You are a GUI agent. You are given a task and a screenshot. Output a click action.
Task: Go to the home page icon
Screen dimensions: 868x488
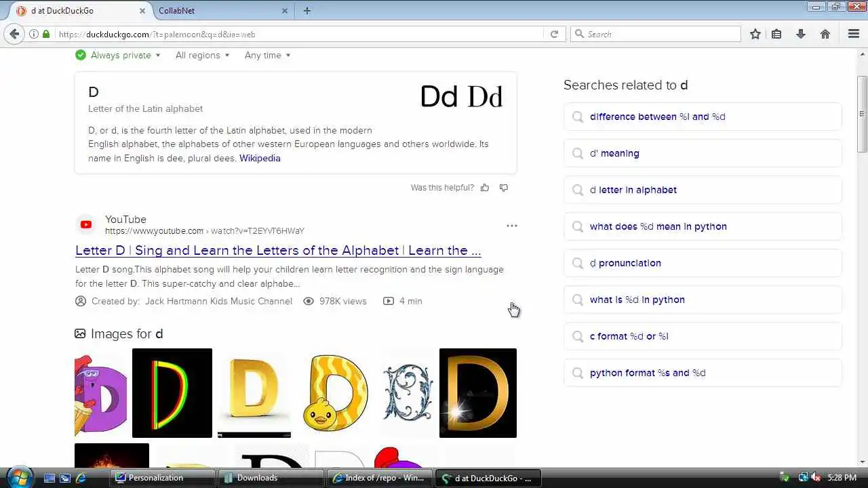tap(825, 34)
